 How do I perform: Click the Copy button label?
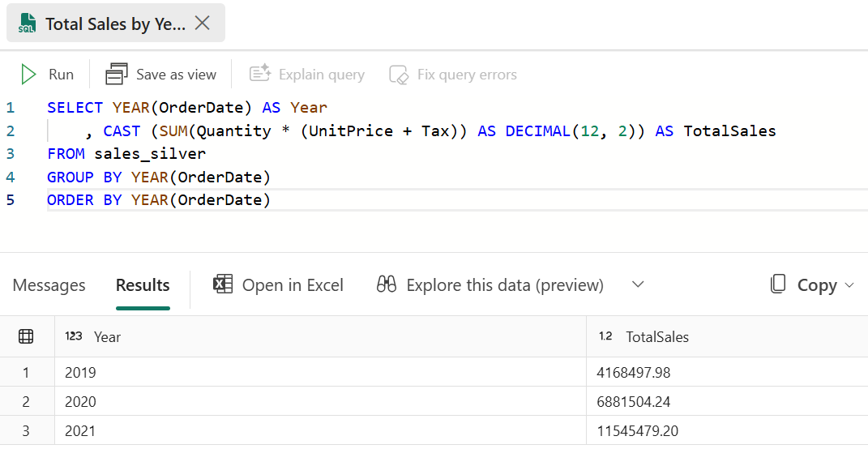[x=816, y=285]
